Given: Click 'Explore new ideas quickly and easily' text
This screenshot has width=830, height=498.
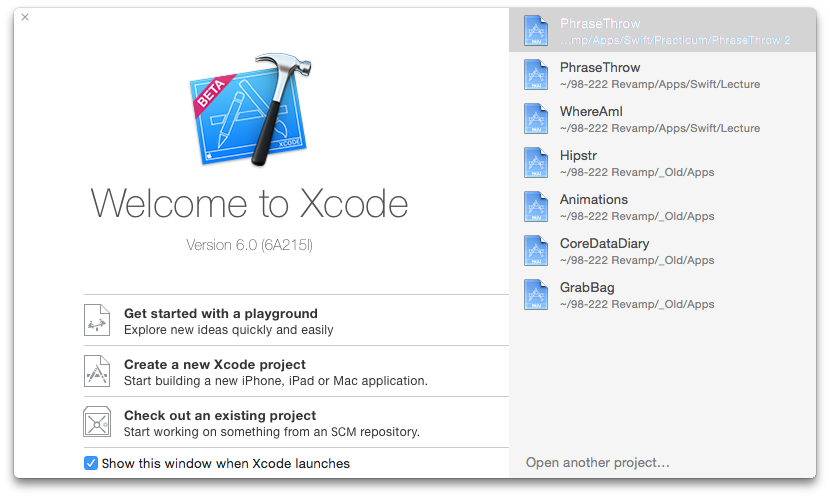Looking at the screenshot, I should tap(229, 330).
